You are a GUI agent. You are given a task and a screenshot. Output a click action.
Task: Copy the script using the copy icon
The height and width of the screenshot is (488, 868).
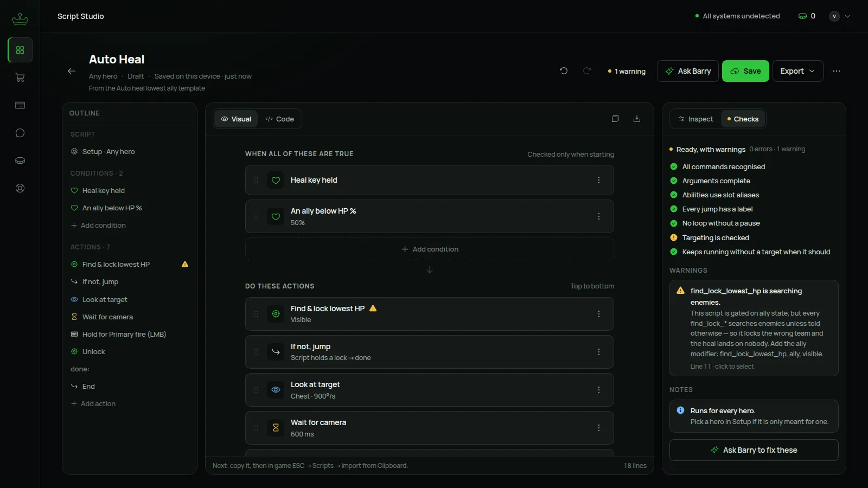point(615,119)
